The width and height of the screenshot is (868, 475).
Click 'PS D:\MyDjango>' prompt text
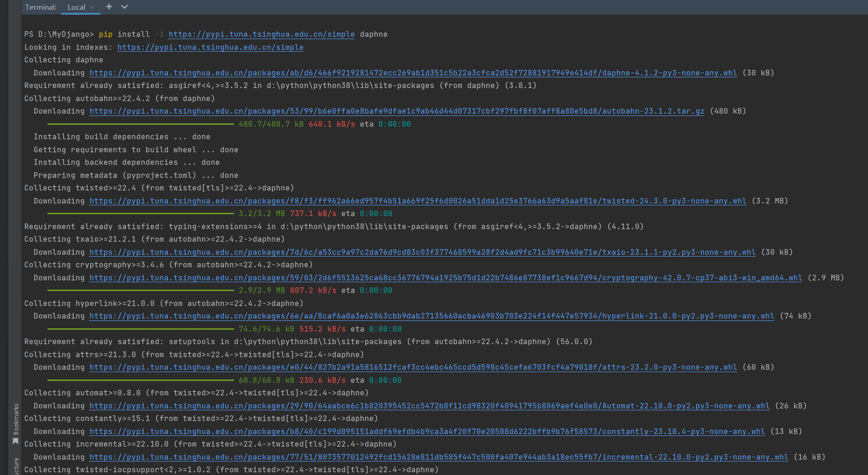coord(59,34)
